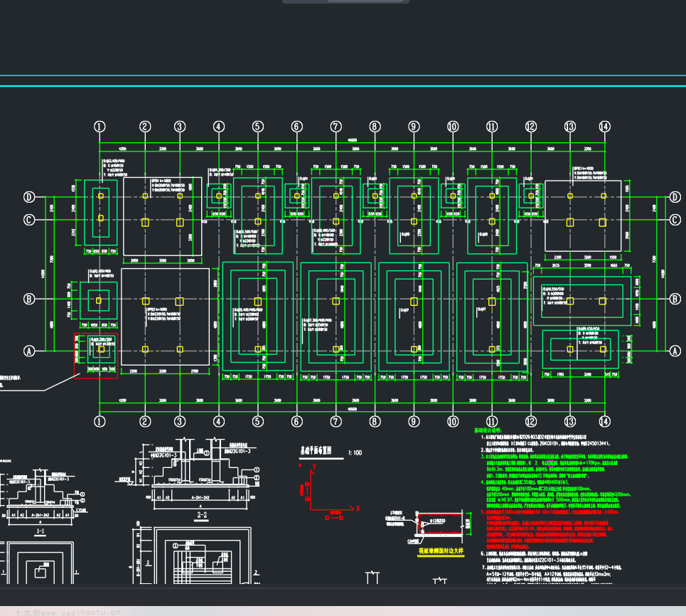Click axis bubble A on the right side
Image resolution: width=686 pixels, height=616 pixels.
675,351
